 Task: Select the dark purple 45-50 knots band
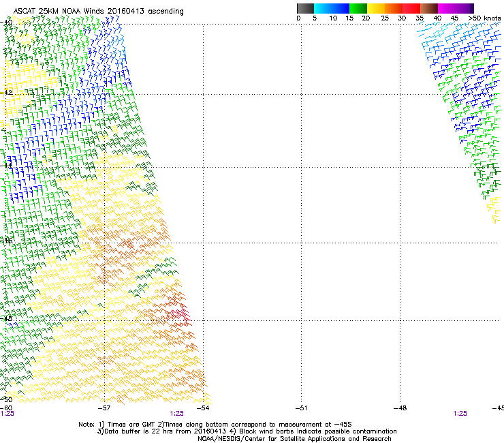pos(464,8)
